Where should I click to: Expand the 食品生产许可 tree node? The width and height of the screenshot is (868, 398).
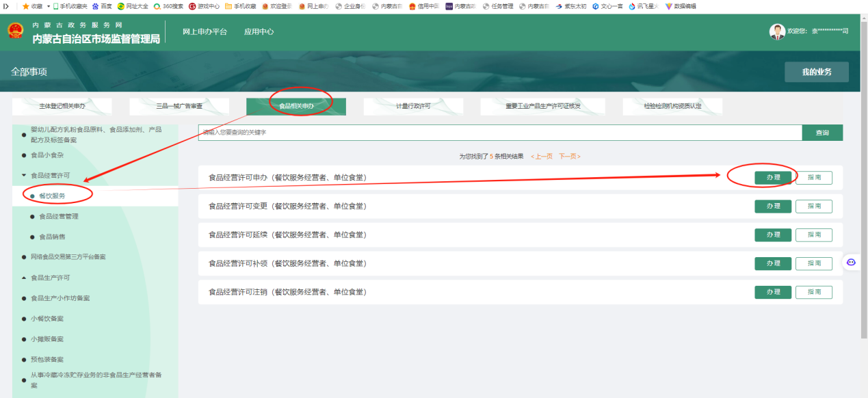[x=25, y=278]
